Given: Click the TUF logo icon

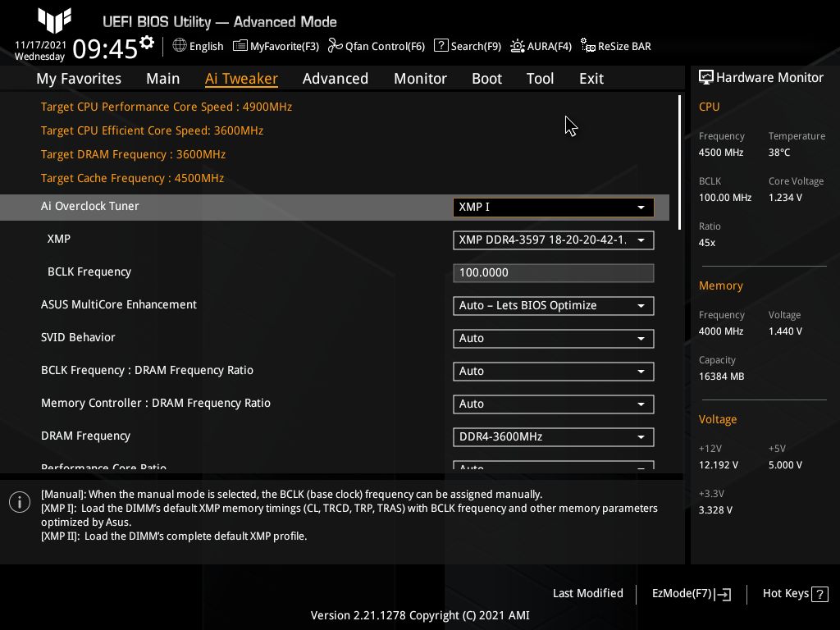Looking at the screenshot, I should click(55, 21).
